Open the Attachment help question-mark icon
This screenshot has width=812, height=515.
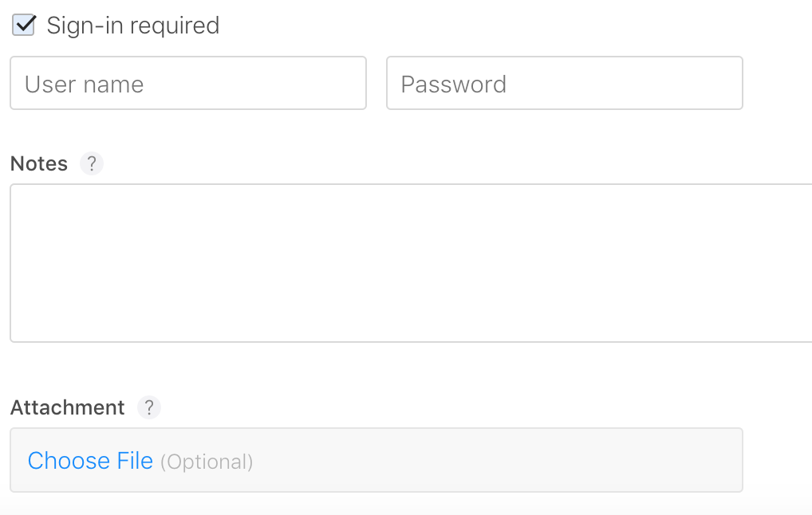tap(149, 407)
